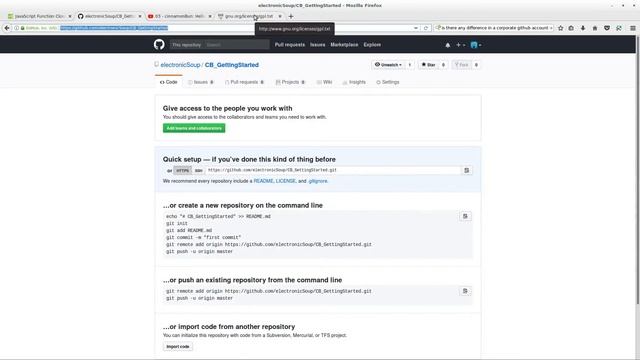Viewport: 640px width, 360px height.
Task: Copy the quick setup clone URL
Action: click(467, 170)
